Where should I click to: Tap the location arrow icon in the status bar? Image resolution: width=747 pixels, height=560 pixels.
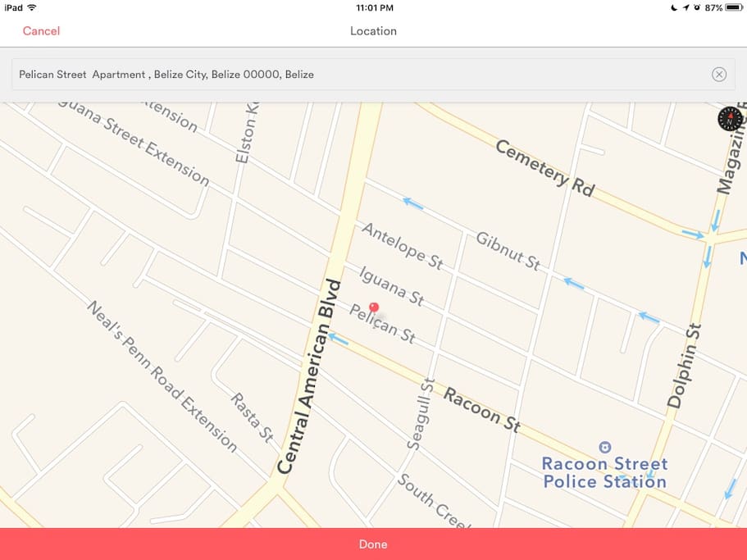click(x=686, y=7)
